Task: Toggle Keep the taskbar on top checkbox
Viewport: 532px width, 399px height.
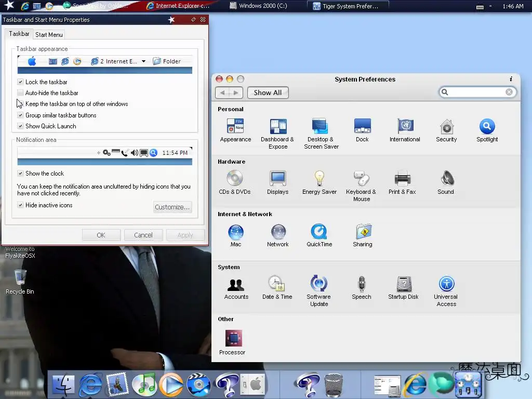Action: pos(20,104)
